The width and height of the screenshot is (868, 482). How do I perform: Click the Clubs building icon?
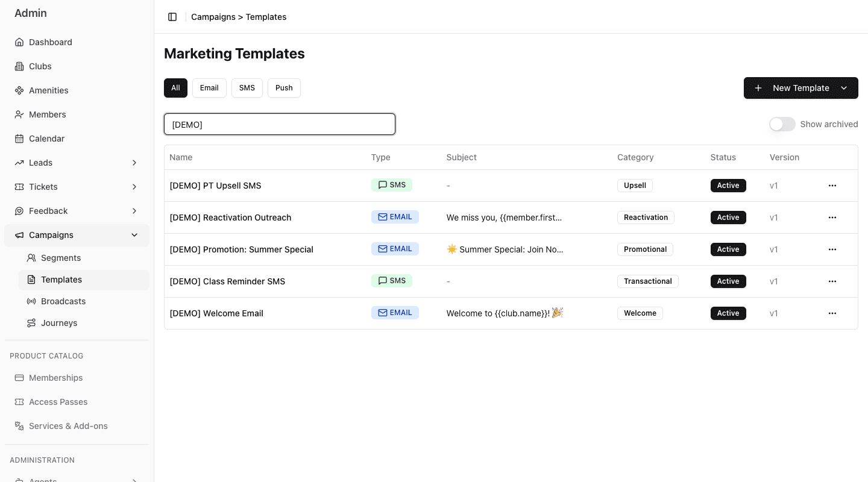(19, 66)
